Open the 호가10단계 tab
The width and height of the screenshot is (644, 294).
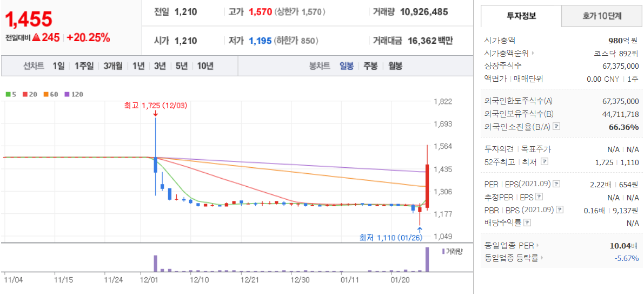[602, 16]
